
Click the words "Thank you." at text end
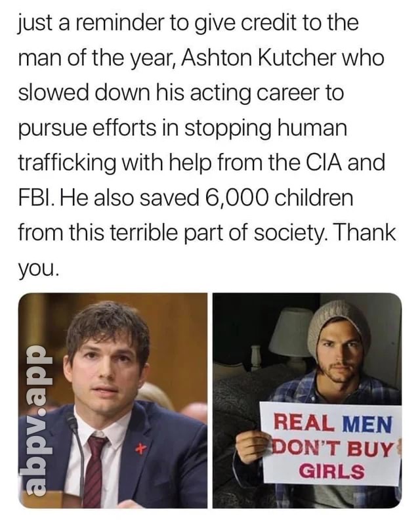coord(207,251)
